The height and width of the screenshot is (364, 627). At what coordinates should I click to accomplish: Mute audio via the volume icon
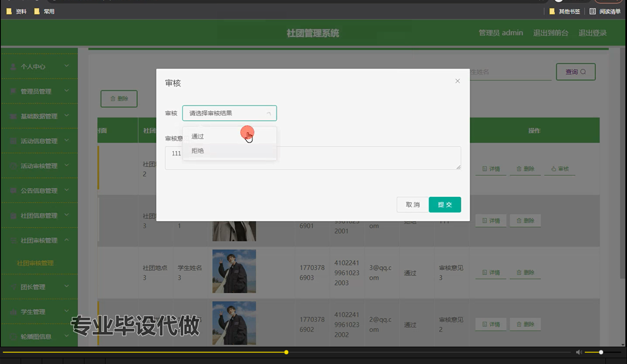(x=579, y=352)
